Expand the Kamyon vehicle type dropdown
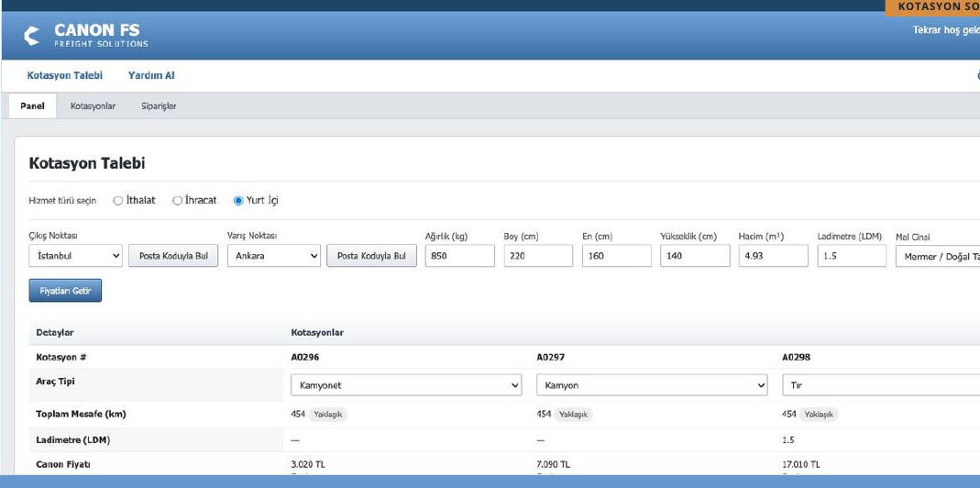Image resolution: width=980 pixels, height=488 pixels. click(652, 385)
